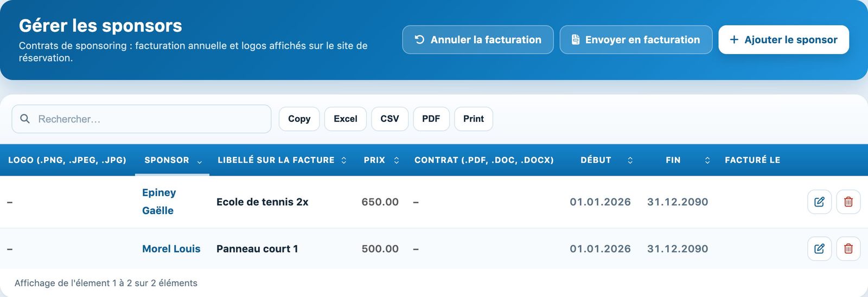Sort by Début column arrows
The height and width of the screenshot is (297, 868).
click(630, 160)
